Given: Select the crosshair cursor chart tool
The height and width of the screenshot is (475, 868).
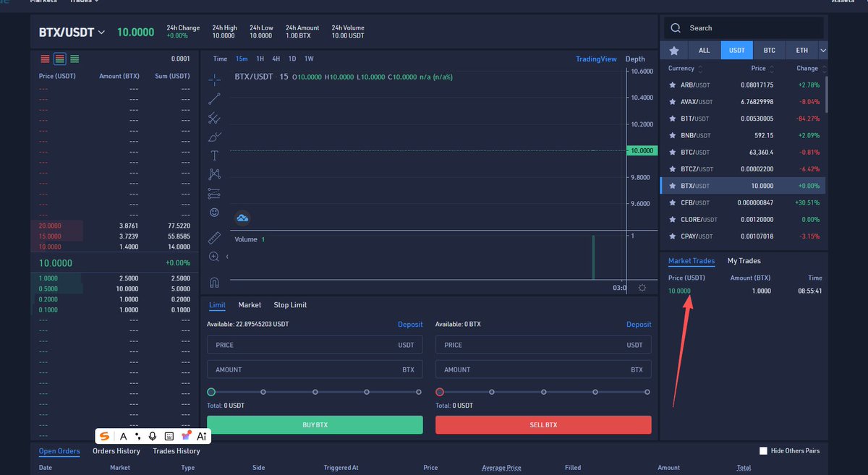Looking at the screenshot, I should [215, 80].
